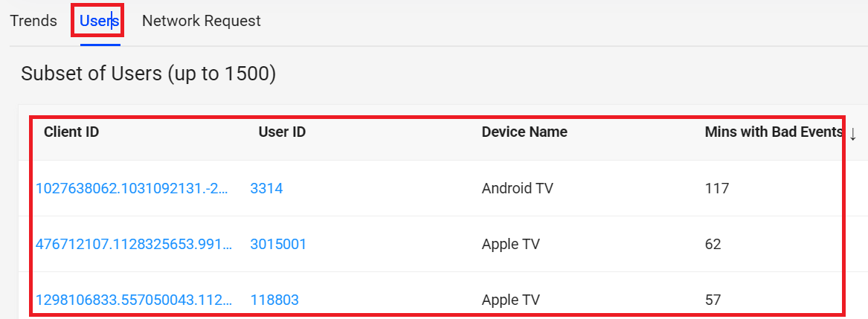Open the Network Request tab

pyautogui.click(x=202, y=21)
